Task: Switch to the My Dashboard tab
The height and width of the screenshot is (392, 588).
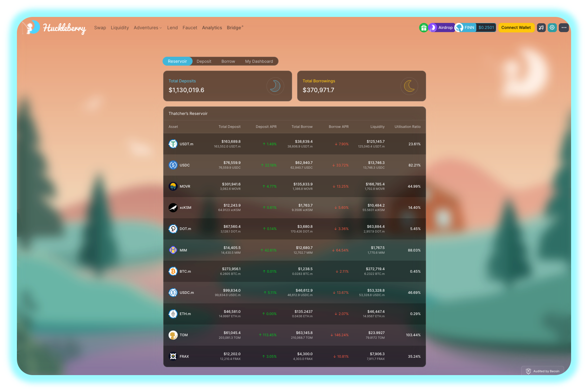Action: click(259, 61)
